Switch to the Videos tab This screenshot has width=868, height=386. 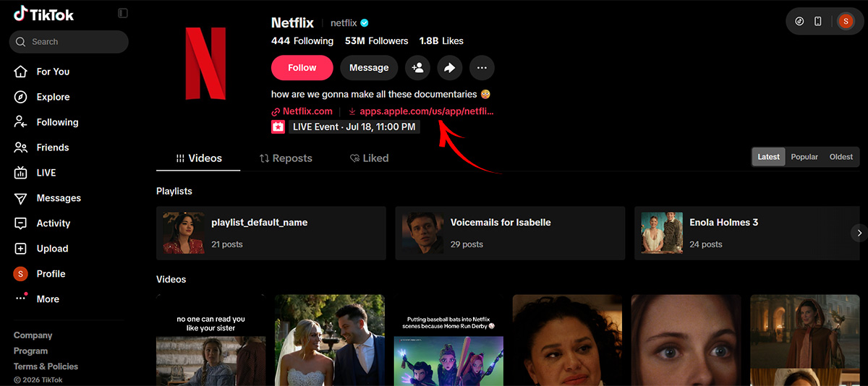[199, 158]
